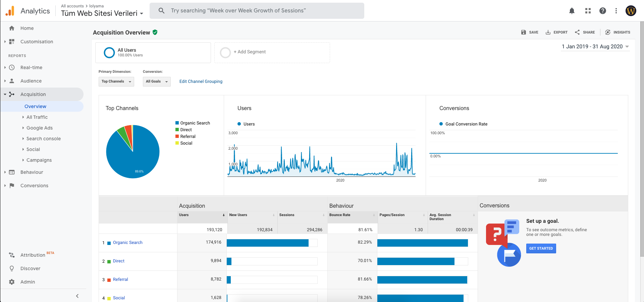Open the help question mark icon
Screen dimensions: 644x302
pyautogui.click(x=603, y=11)
